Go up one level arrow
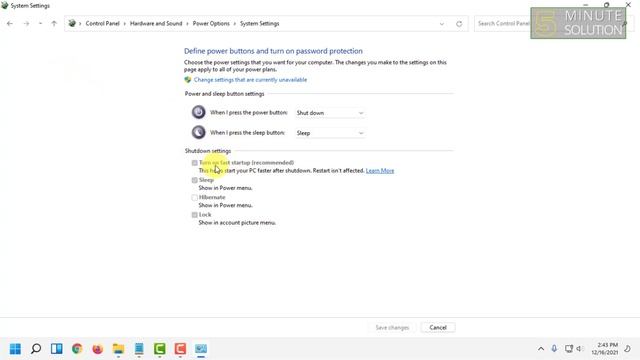The image size is (640, 360). click(54, 24)
